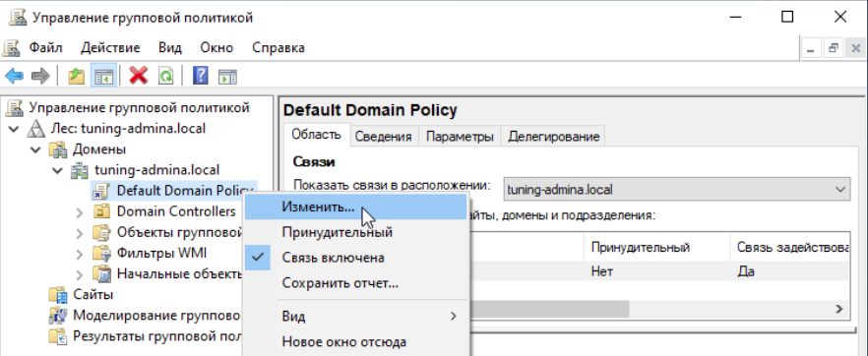Click the menu bar console icon left of Файл
Viewport: 868px width, 356px height.
[x=12, y=47]
